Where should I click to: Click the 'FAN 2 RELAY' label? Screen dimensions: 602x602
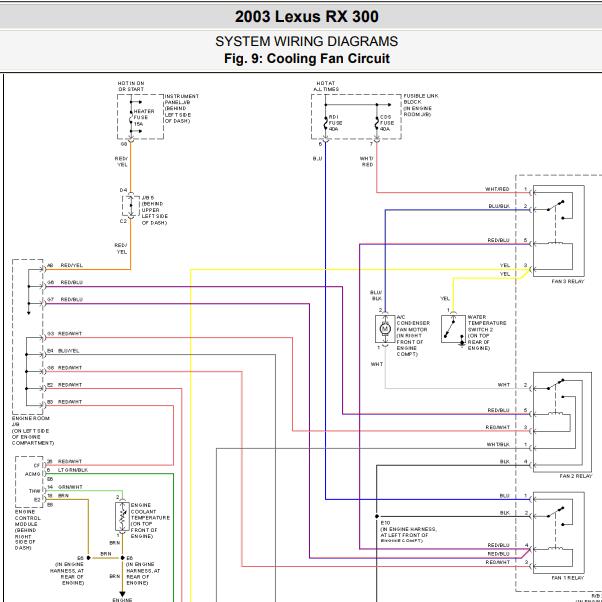click(x=576, y=476)
